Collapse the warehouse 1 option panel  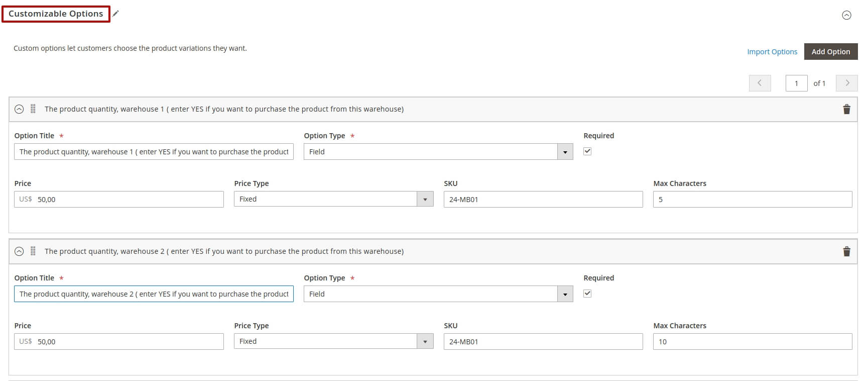pyautogui.click(x=19, y=109)
